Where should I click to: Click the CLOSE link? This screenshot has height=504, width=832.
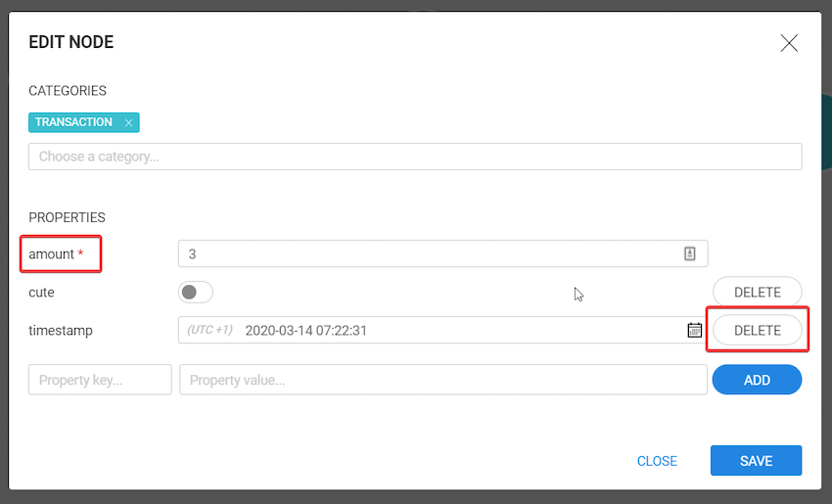tap(657, 461)
